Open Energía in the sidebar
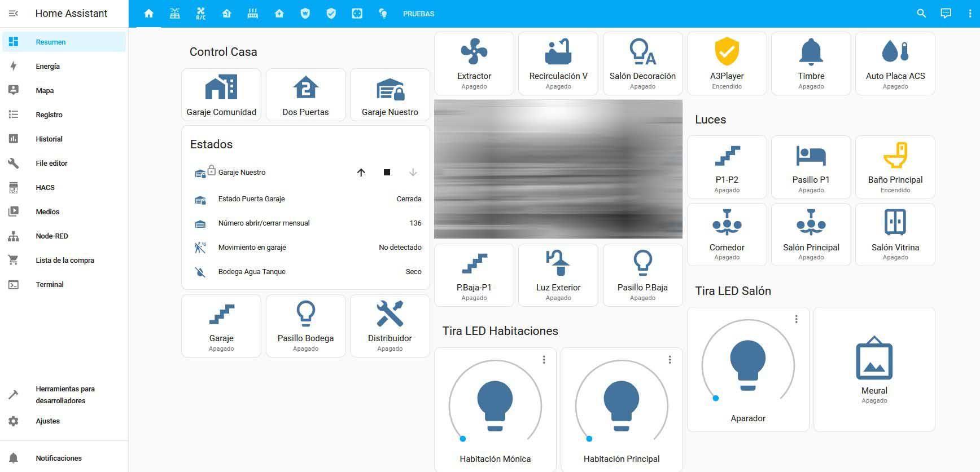The height and width of the screenshot is (472, 980). [x=47, y=67]
